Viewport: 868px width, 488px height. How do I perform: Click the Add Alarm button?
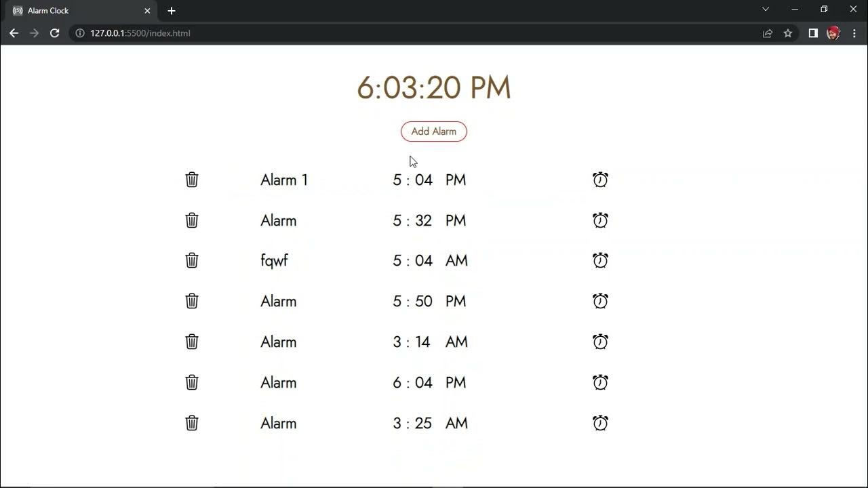tap(434, 131)
